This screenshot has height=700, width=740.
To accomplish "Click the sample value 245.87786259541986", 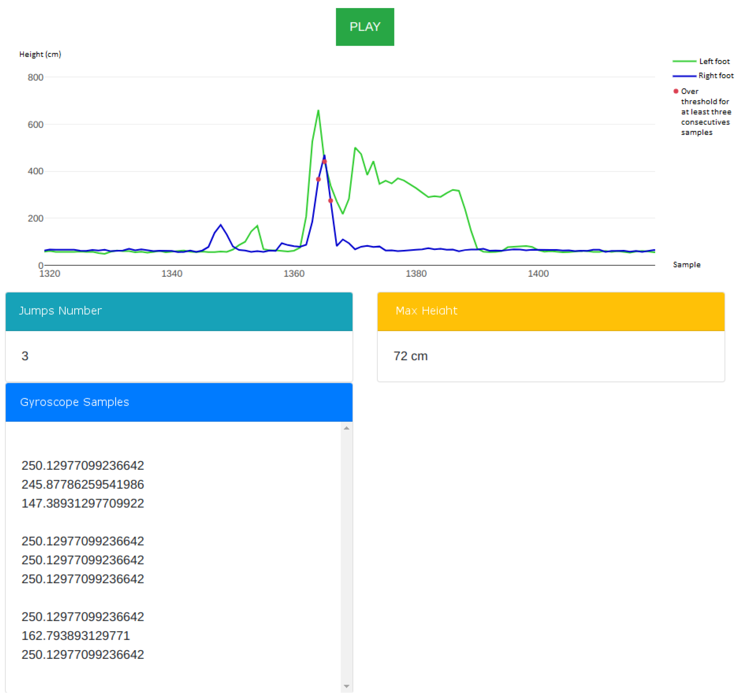I will [82, 484].
